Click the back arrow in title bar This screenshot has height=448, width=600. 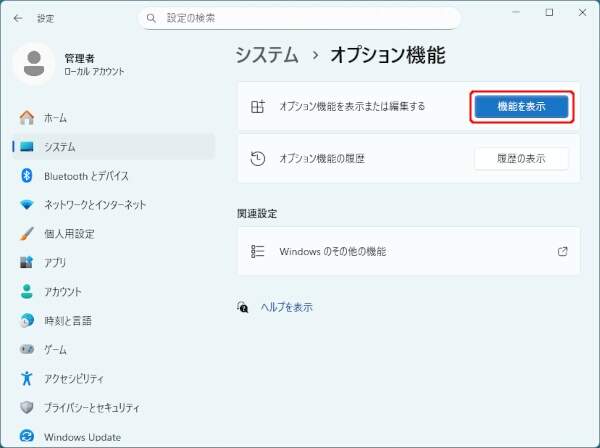(x=18, y=18)
